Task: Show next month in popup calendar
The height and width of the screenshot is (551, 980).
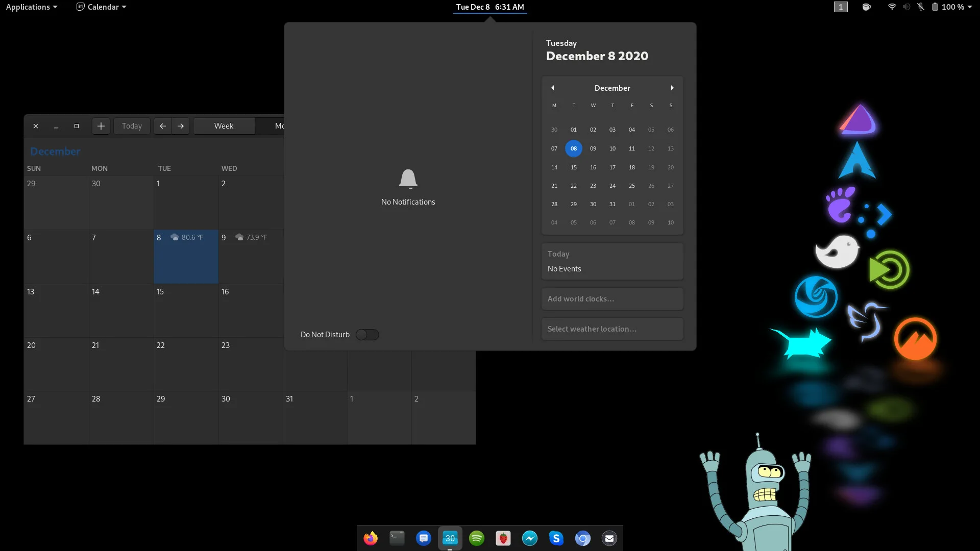Action: (672, 88)
